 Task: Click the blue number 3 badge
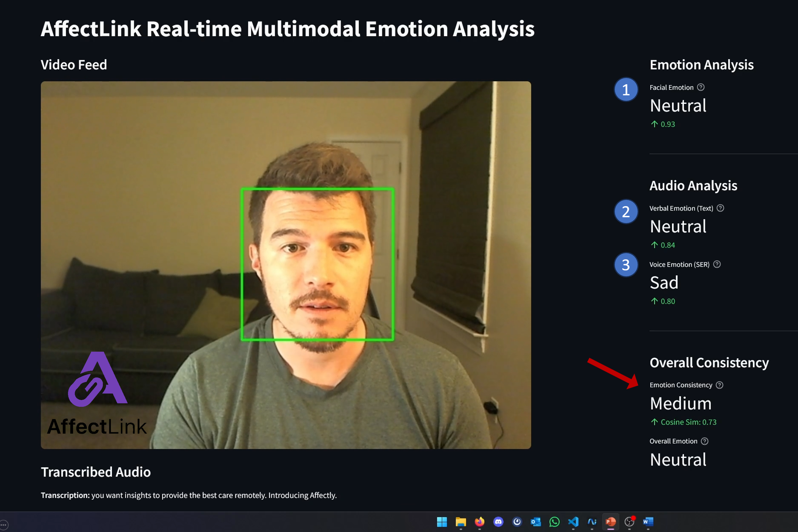point(626,265)
